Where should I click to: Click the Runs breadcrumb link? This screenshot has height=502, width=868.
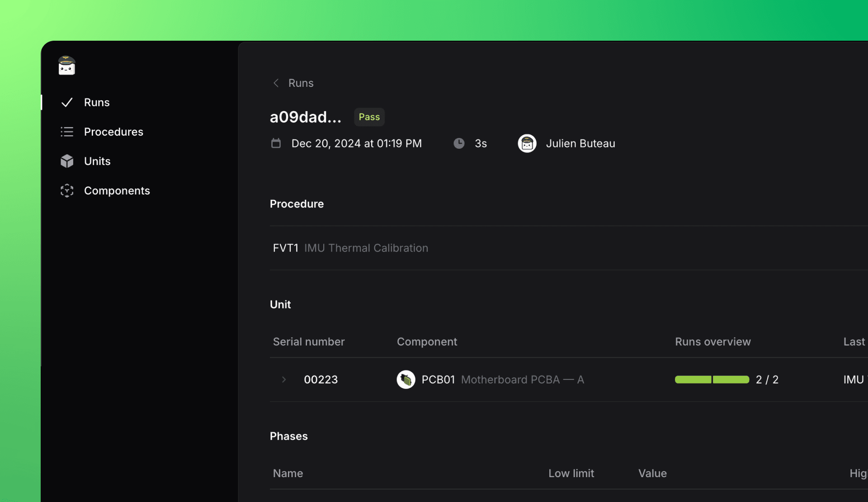click(x=301, y=83)
